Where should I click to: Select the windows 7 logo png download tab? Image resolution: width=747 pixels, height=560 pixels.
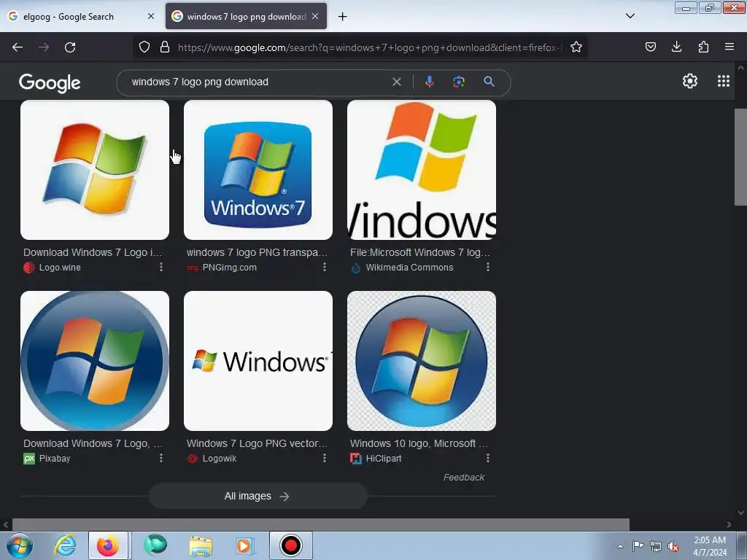coord(246,17)
